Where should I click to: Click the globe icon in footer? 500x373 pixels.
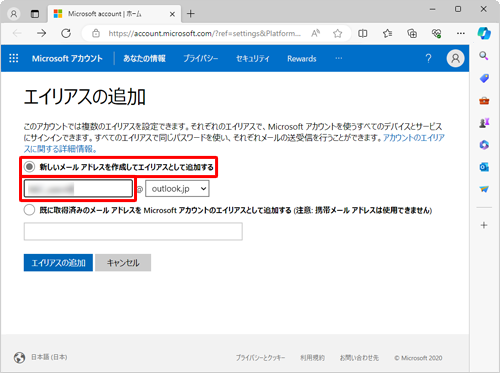coord(19,358)
